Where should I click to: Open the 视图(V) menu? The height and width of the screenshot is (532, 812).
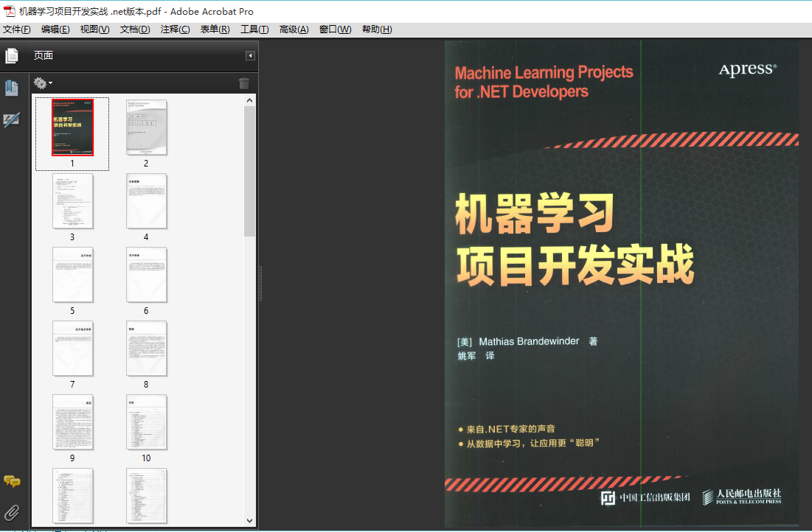point(94,29)
